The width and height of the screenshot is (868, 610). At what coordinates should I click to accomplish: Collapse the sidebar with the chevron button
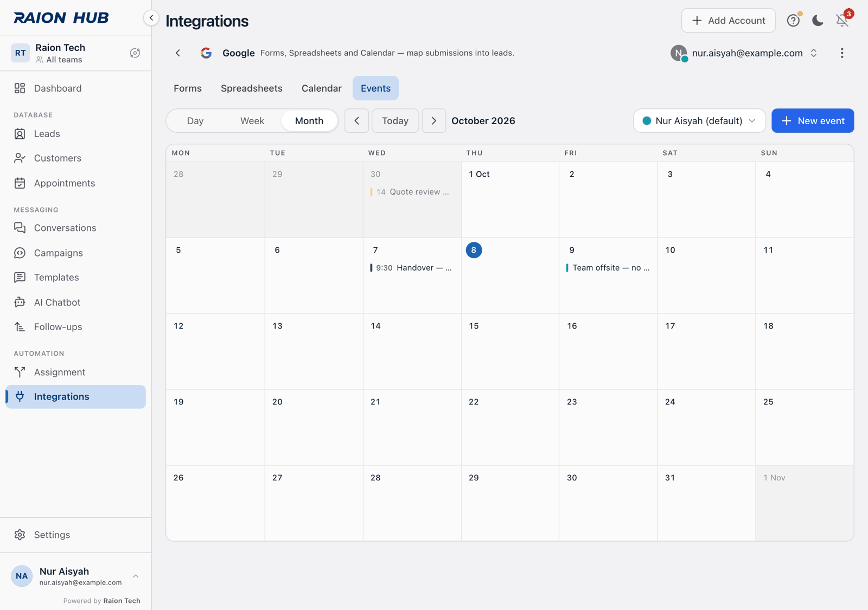click(x=151, y=18)
